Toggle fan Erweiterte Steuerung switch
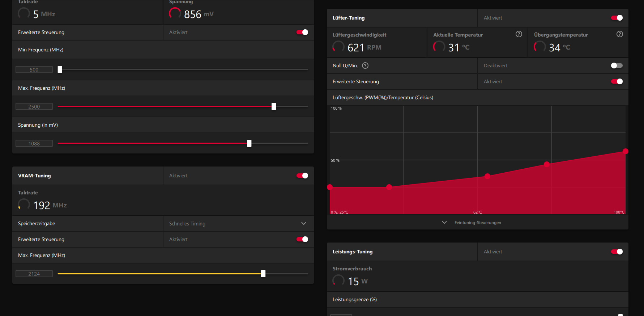Viewport: 644px width, 316px height. point(617,81)
